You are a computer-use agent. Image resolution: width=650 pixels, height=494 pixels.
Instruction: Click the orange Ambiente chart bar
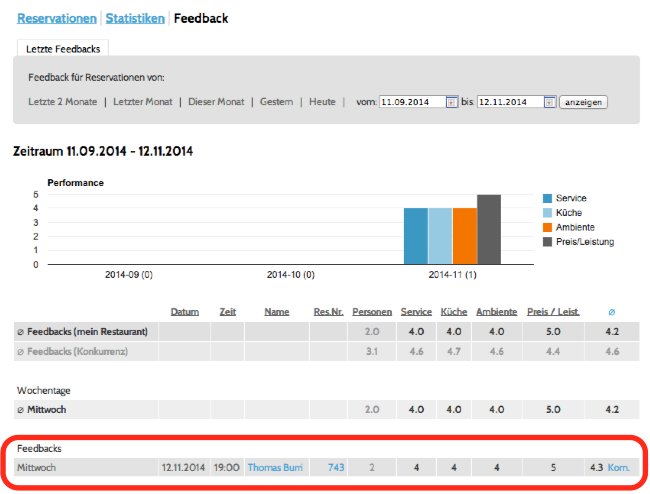465,236
